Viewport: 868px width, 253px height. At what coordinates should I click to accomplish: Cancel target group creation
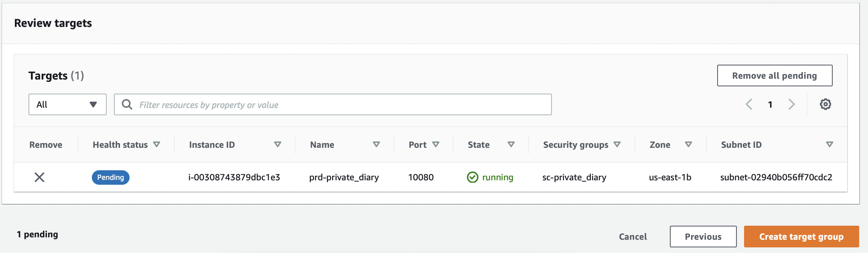(x=633, y=237)
